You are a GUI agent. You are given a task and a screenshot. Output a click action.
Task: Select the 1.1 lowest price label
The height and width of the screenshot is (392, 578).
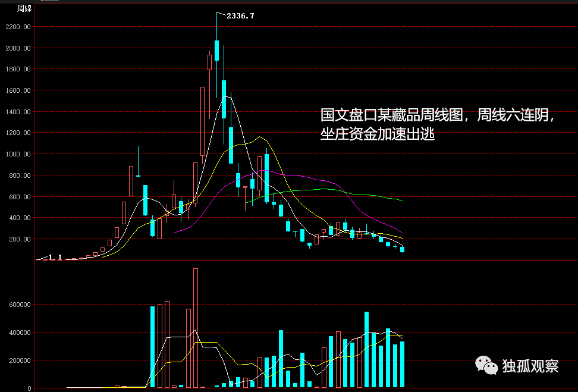click(55, 257)
